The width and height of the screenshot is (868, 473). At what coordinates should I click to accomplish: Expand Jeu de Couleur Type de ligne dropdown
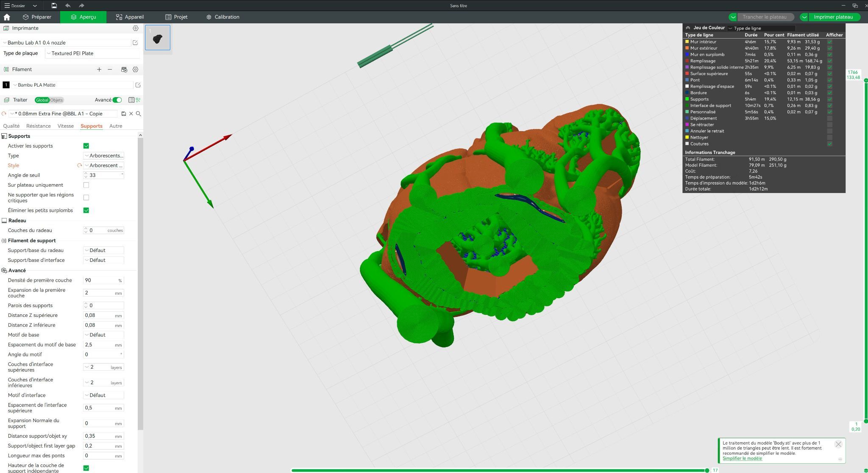[x=760, y=28]
